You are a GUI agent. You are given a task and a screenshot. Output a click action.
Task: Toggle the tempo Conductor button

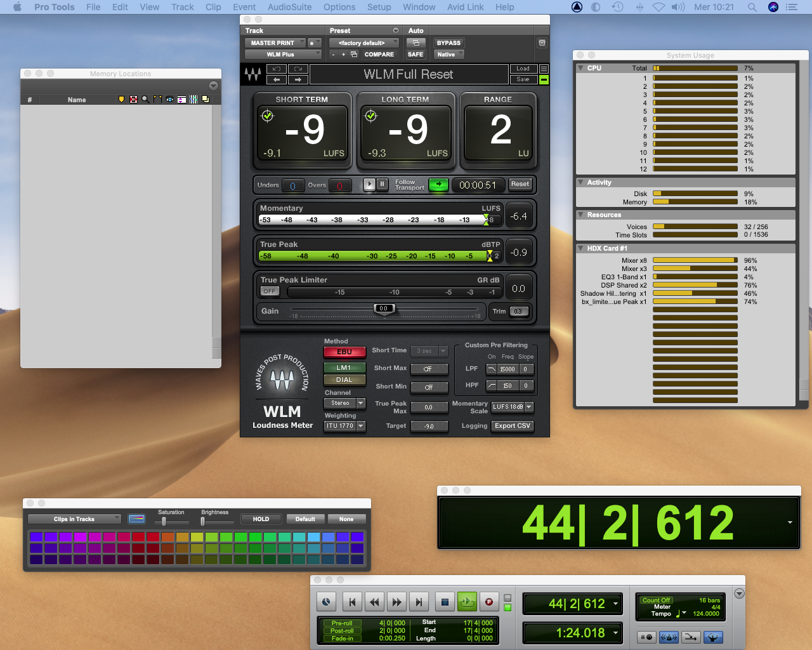coord(713,637)
